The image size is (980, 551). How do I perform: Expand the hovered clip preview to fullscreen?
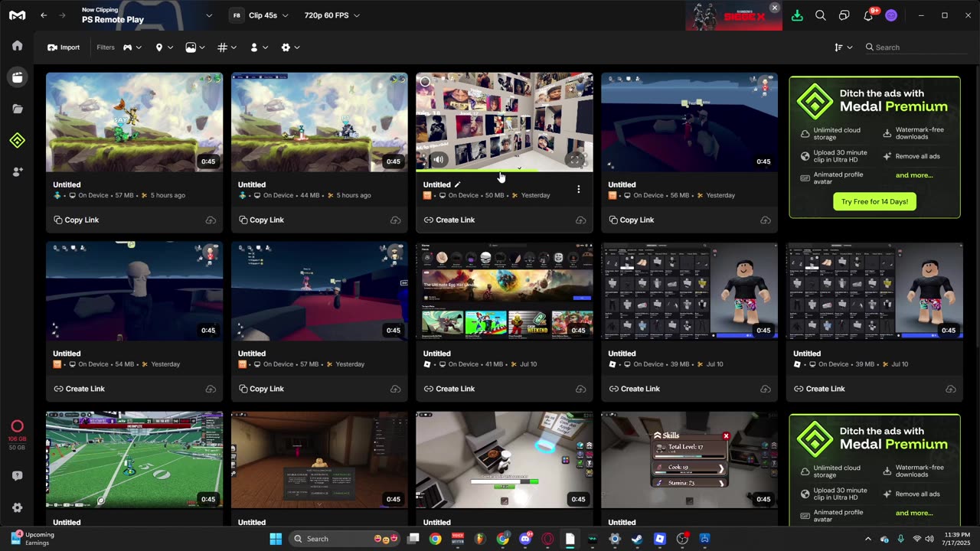point(577,159)
